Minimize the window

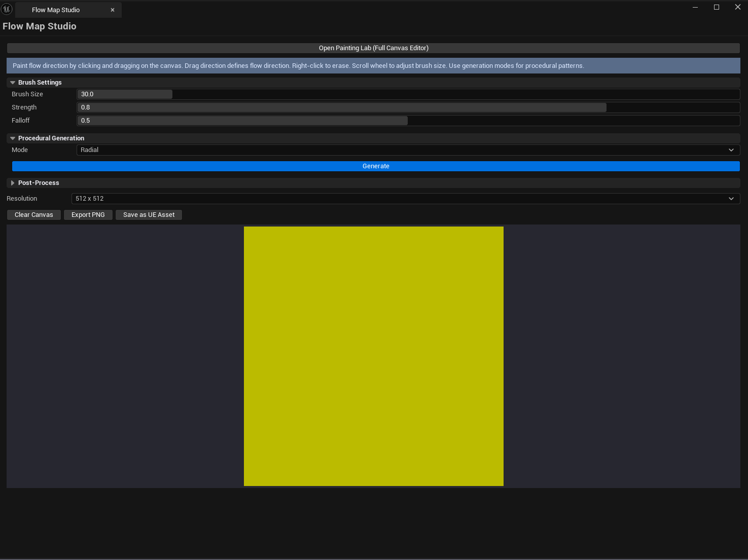[x=695, y=7]
